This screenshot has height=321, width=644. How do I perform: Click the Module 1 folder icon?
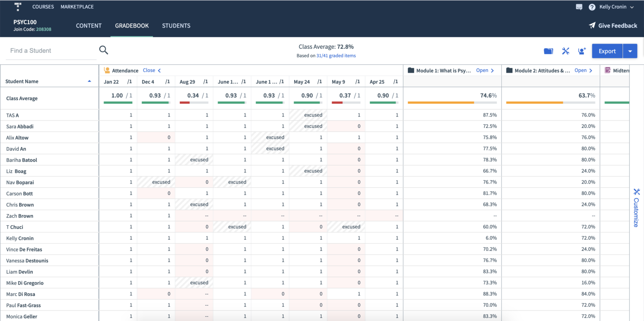click(x=411, y=70)
